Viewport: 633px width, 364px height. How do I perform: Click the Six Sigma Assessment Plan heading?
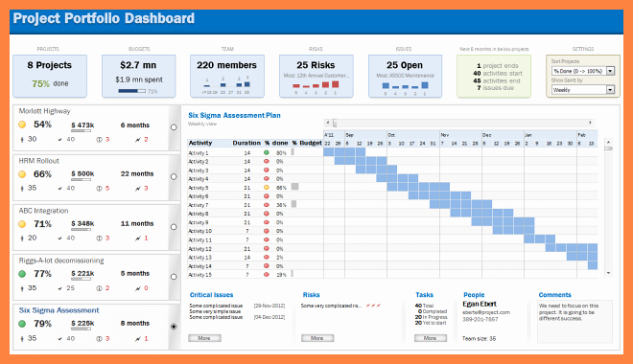click(234, 115)
